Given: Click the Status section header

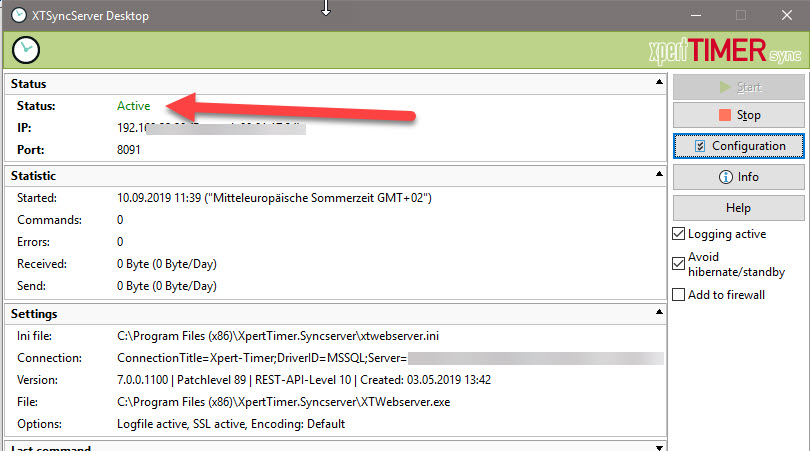Looking at the screenshot, I should click(x=335, y=84).
